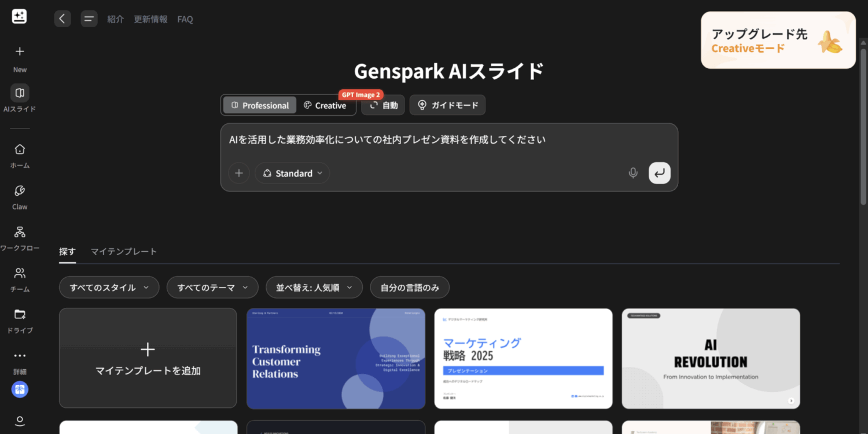Toggle the 自動 option

pos(383,105)
